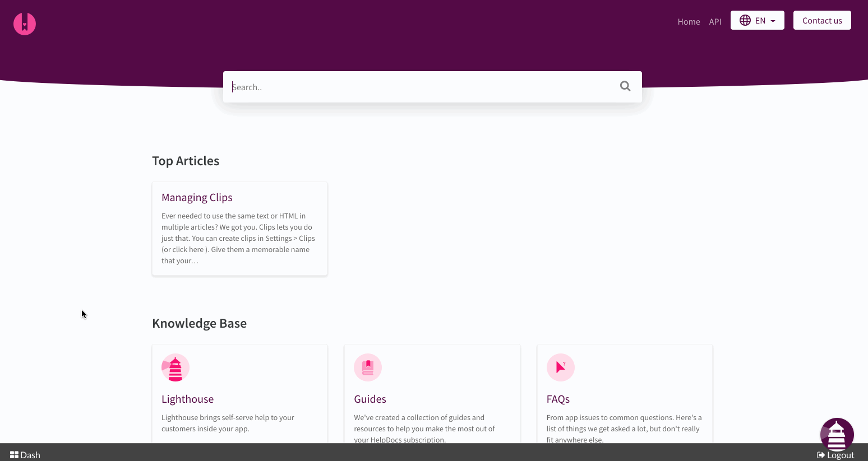The width and height of the screenshot is (868, 461).
Task: Open the Guides book icon
Action: click(x=368, y=367)
